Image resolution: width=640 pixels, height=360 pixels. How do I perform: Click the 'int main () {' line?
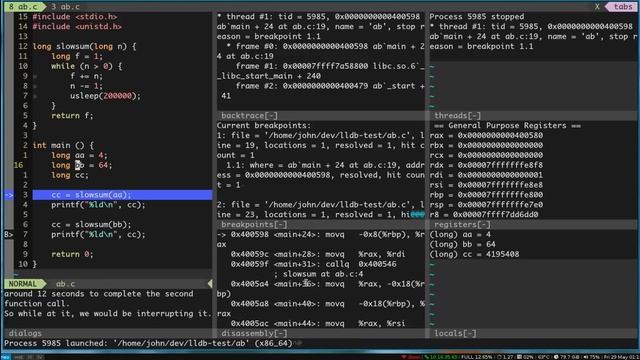coord(63,145)
